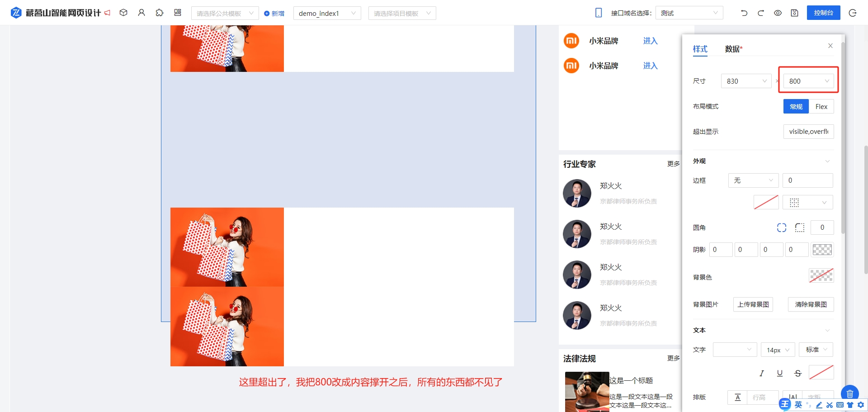Viewport: 868px width, 412px height.
Task: Open the 边框 border type dropdown
Action: click(754, 180)
